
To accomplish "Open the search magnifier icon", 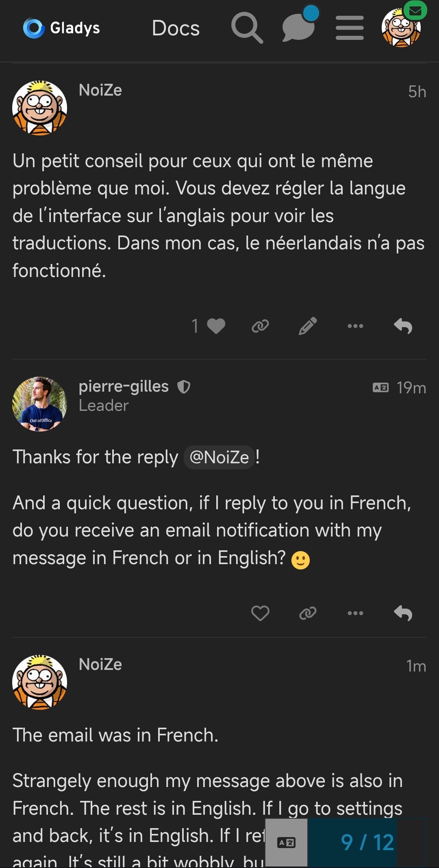I will tap(247, 28).
